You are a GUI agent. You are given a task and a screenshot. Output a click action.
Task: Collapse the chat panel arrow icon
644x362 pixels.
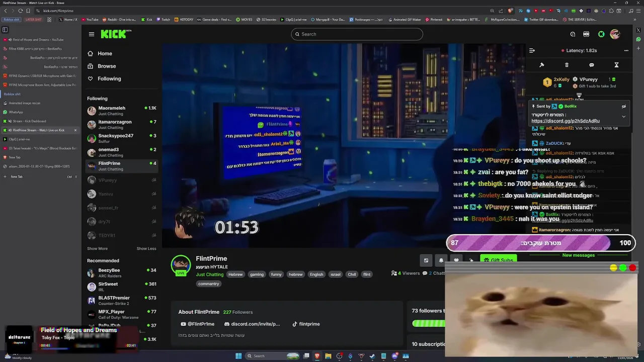pyautogui.click(x=532, y=50)
